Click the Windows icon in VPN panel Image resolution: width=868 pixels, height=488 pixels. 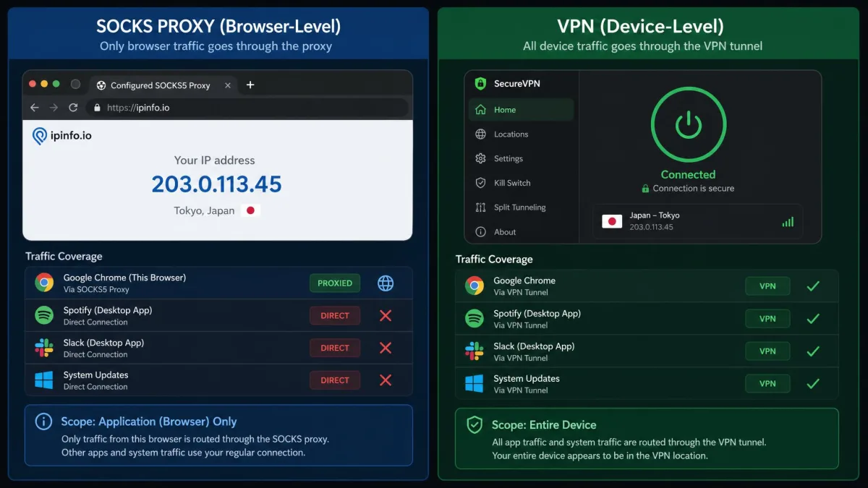pyautogui.click(x=475, y=384)
